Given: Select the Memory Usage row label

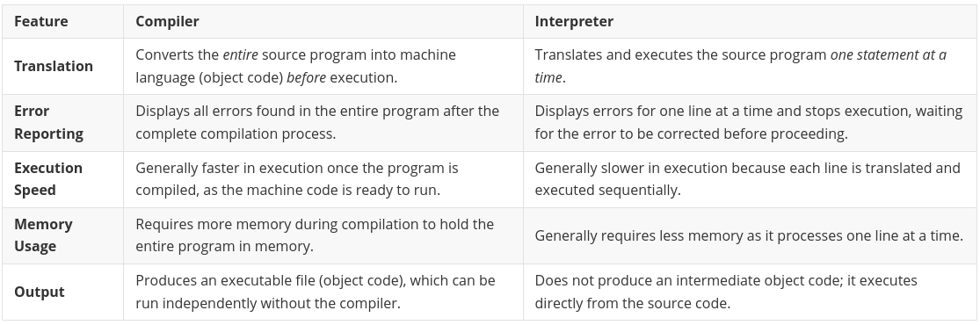Looking at the screenshot, I should (x=43, y=235).
